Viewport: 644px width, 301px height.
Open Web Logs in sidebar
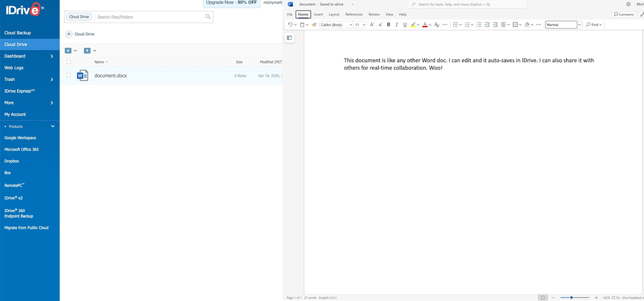(14, 68)
